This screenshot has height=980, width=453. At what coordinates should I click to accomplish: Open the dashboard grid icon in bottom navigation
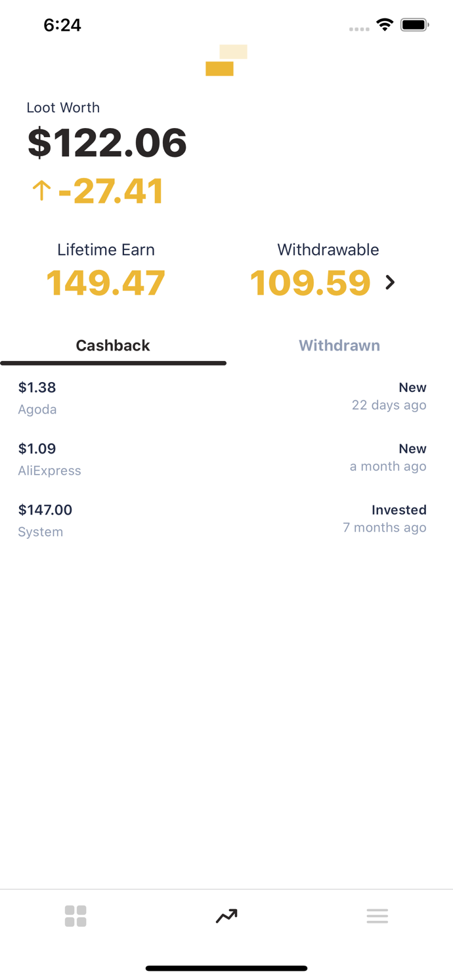(75, 915)
